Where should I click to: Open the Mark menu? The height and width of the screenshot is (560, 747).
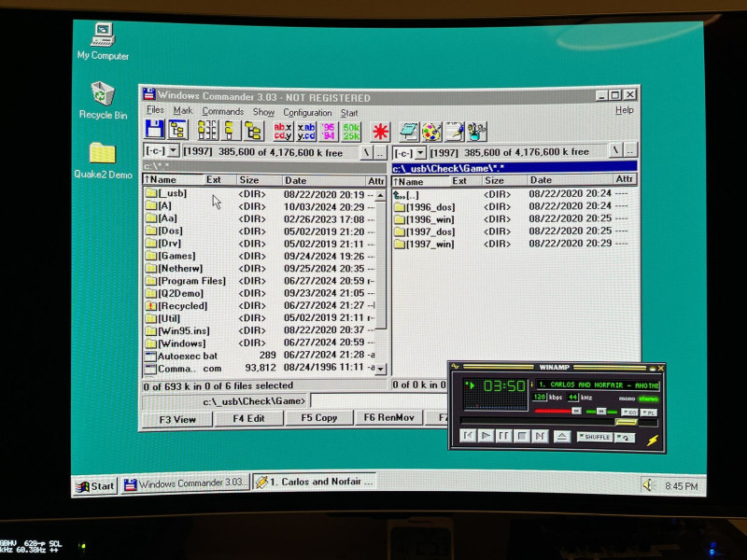(x=183, y=111)
